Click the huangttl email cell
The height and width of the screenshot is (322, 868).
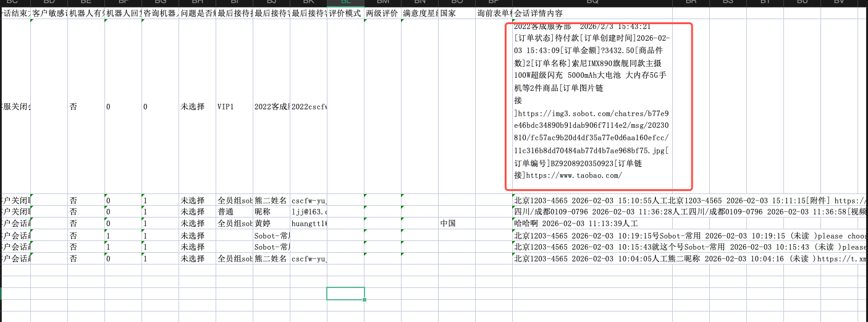[x=308, y=223]
